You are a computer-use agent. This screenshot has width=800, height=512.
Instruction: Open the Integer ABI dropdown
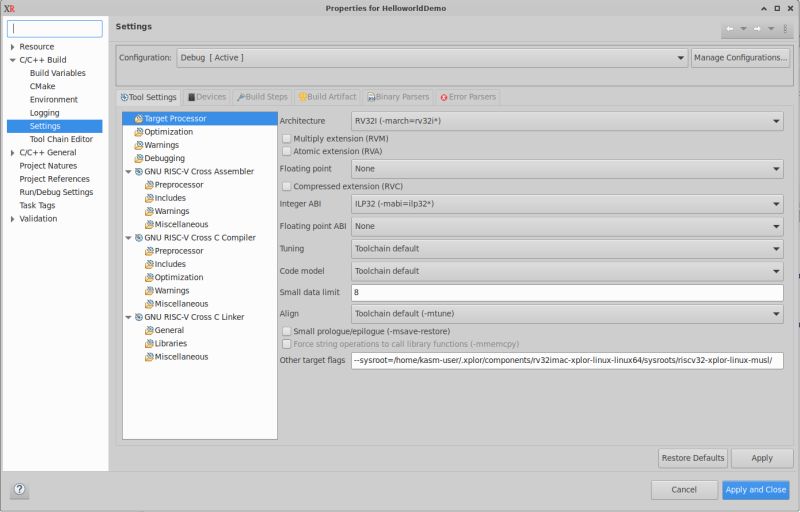point(567,204)
